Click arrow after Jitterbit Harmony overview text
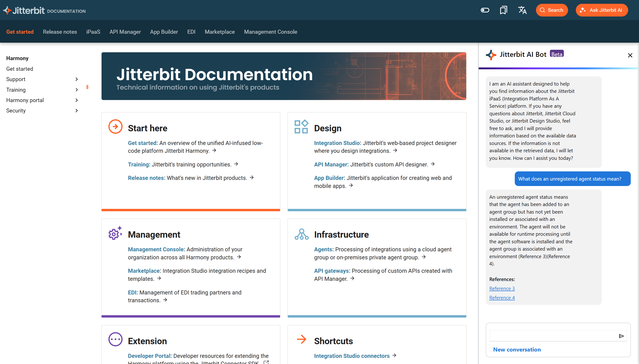Screen dimensions: 639x364 tap(214, 150)
